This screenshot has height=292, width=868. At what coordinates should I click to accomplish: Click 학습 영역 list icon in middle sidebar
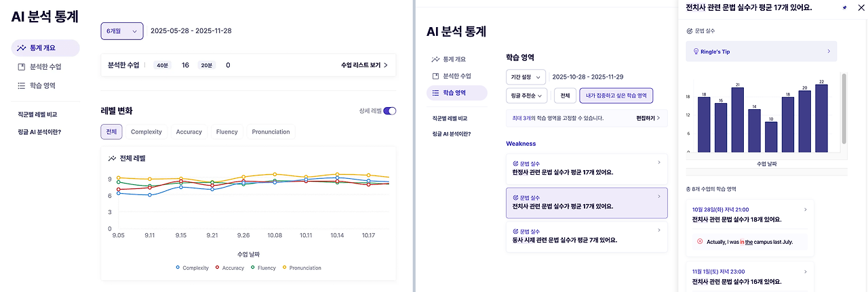pos(436,93)
